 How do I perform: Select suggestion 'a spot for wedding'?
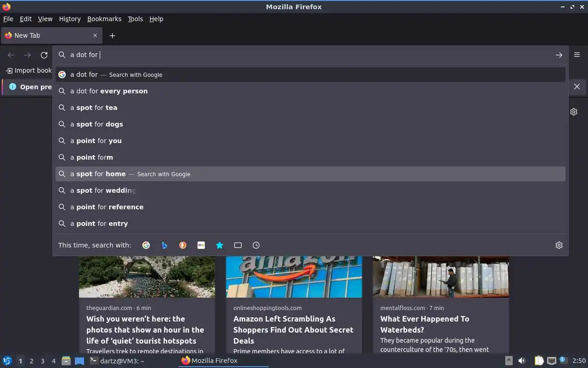(311, 190)
